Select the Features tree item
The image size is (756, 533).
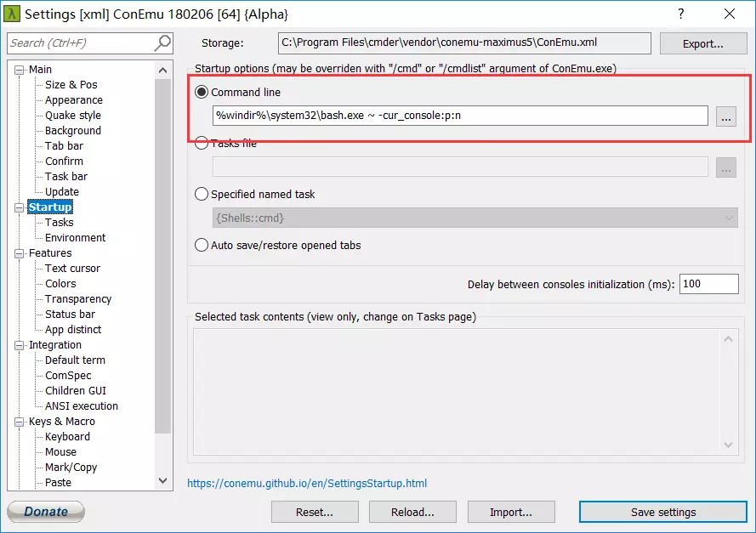(50, 253)
